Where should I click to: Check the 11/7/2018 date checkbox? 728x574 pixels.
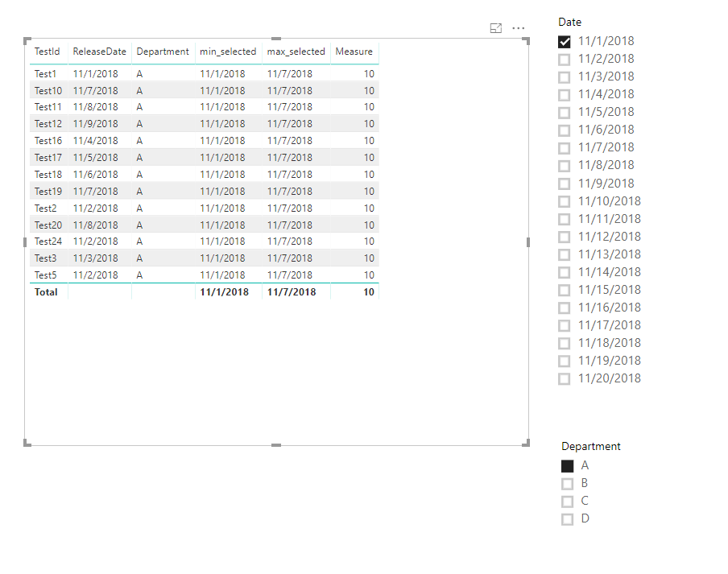564,148
